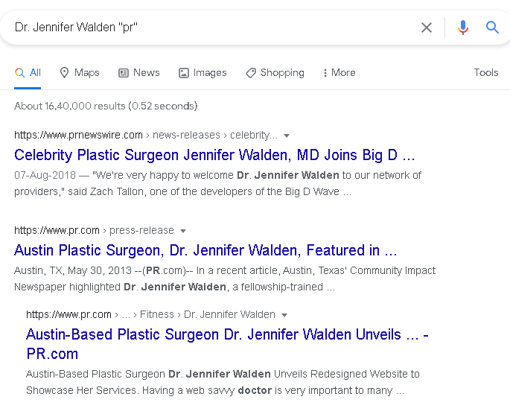
Task: Click the map pin icon beside Maps
Action: (x=64, y=72)
